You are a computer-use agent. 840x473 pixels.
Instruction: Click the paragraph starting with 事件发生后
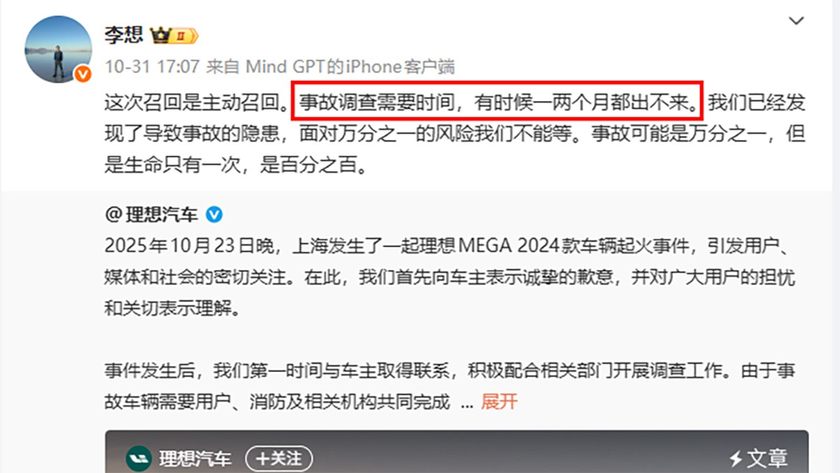pyautogui.click(x=449, y=386)
